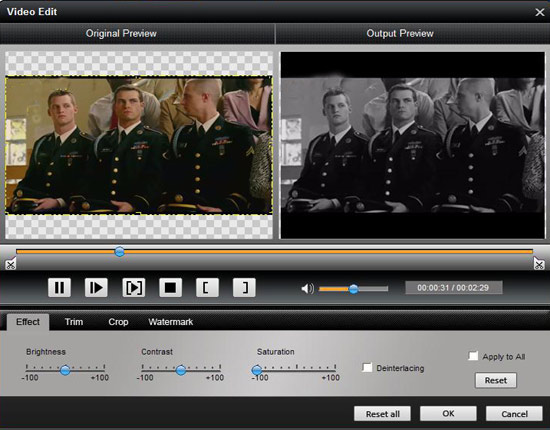Stop the video with square icon
550x430 pixels.
click(x=170, y=288)
